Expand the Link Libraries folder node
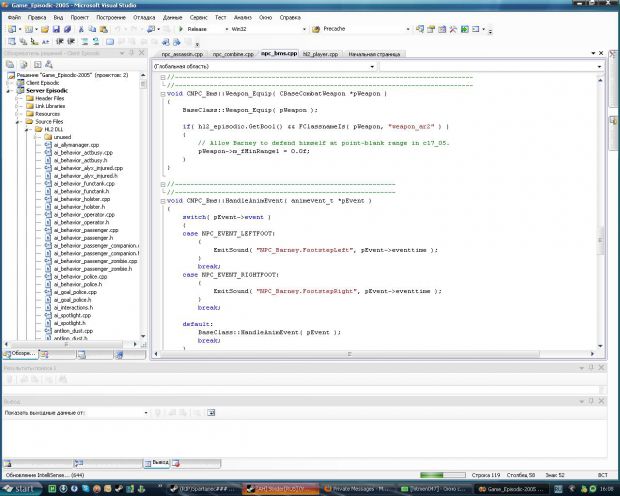Image resolution: width=620 pixels, height=496 pixels. pos(17,106)
